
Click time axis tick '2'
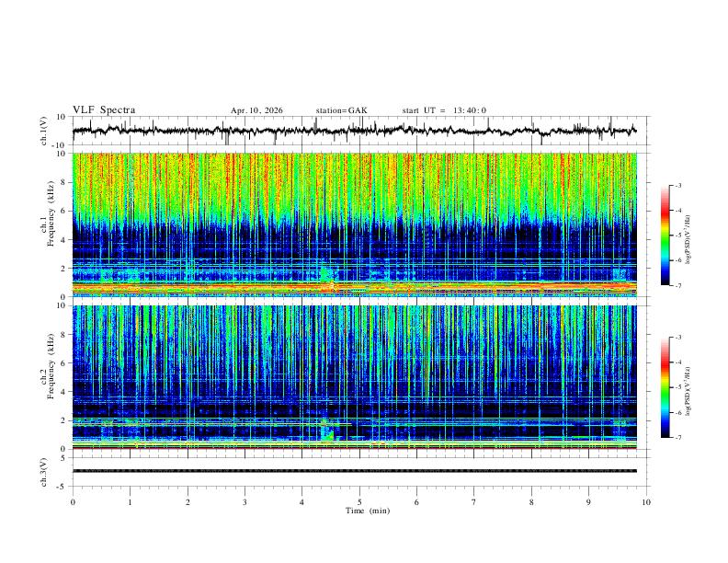[188, 502]
